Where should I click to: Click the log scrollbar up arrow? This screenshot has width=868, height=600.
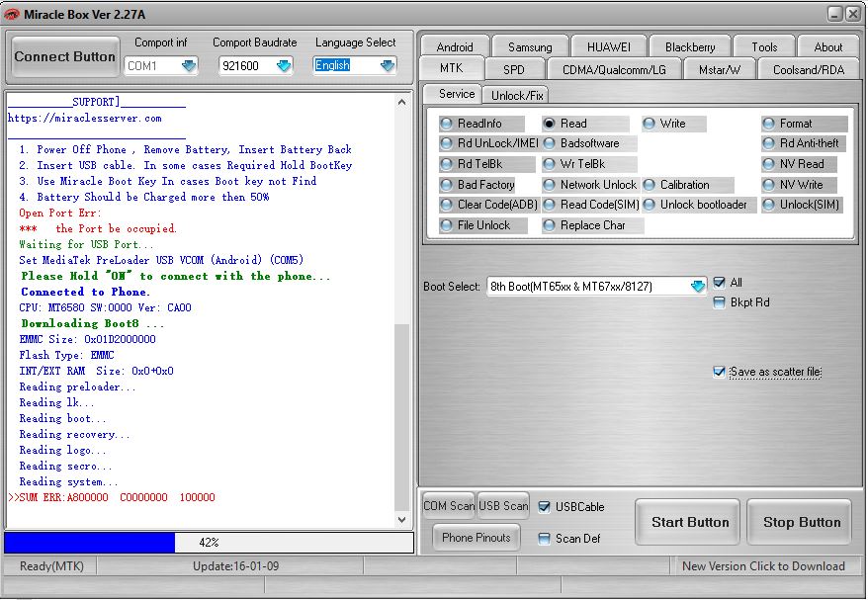[402, 102]
